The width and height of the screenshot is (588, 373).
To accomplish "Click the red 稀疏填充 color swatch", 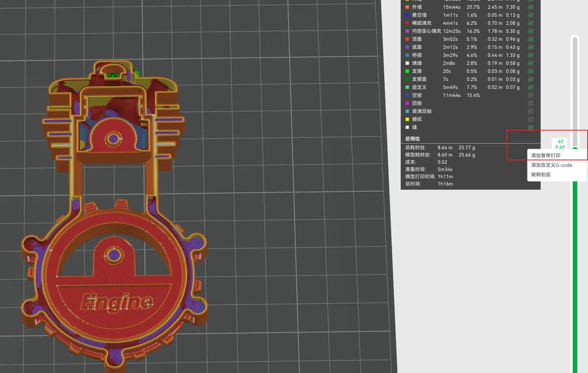I will tap(408, 23).
